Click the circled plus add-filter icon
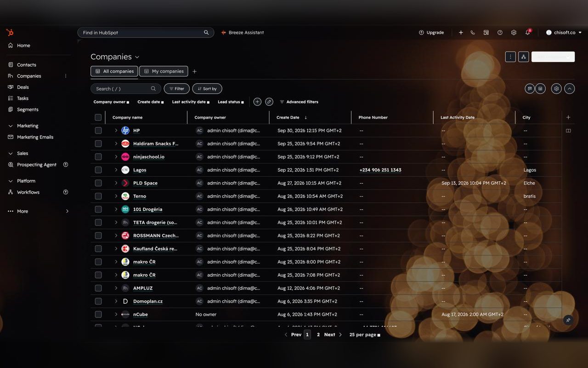Image resolution: width=588 pixels, height=368 pixels. tap(257, 102)
